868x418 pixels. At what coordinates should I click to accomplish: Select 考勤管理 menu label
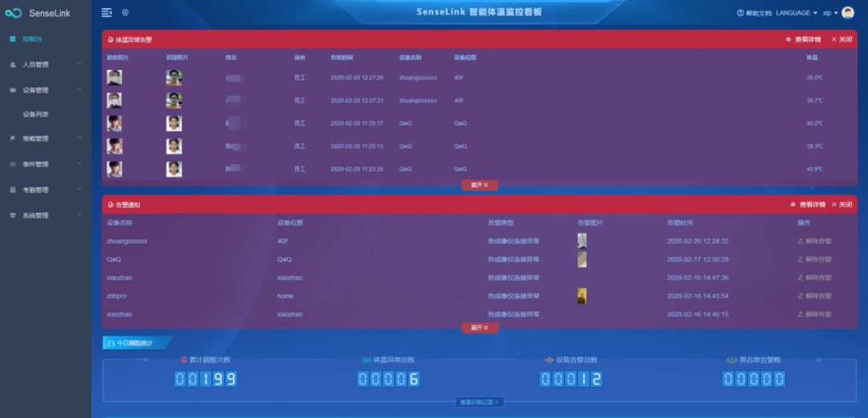pos(35,190)
